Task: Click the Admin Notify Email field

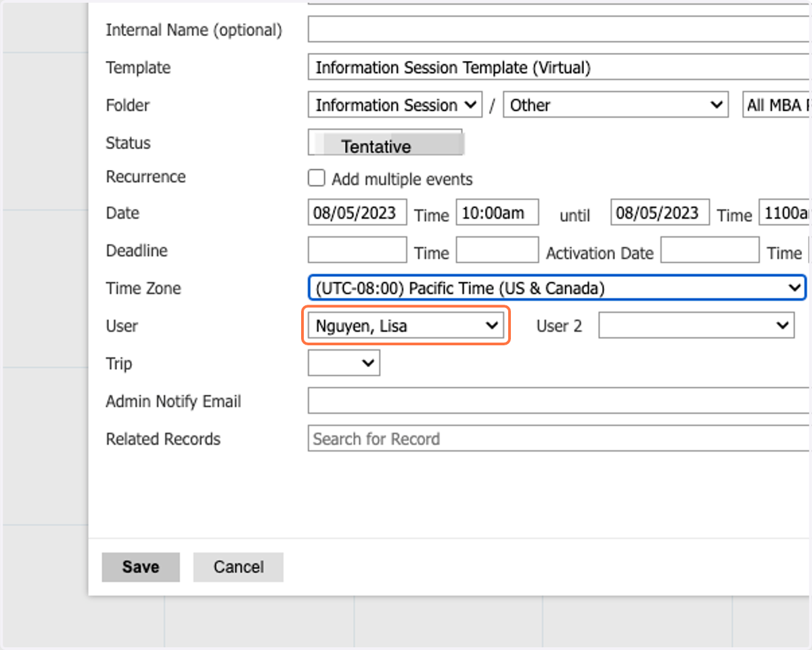Action: (560, 401)
